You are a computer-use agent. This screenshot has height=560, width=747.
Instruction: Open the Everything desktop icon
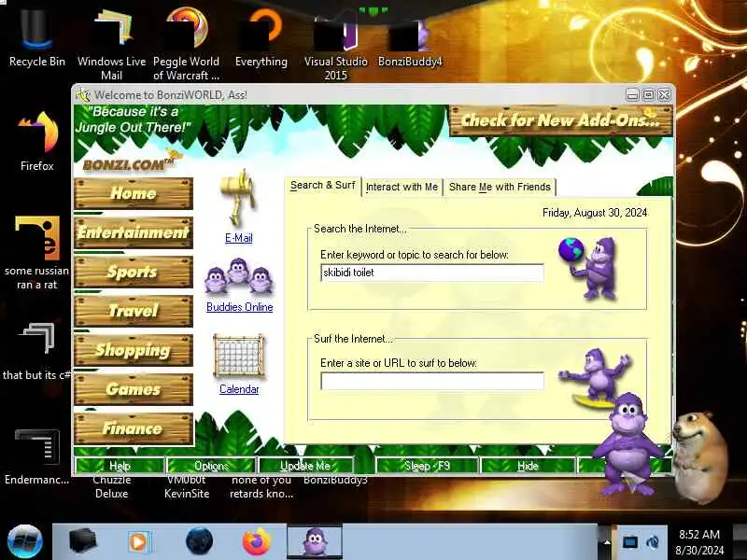point(261,38)
